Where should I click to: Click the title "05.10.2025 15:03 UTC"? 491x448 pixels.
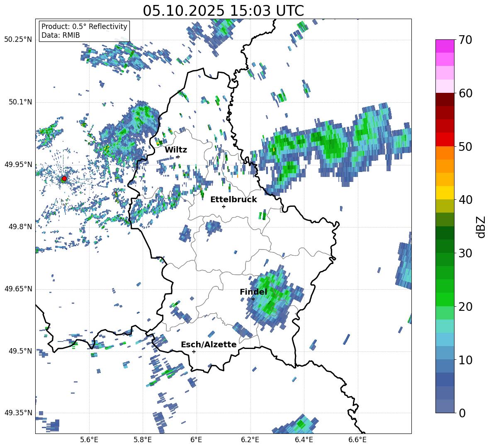click(223, 11)
